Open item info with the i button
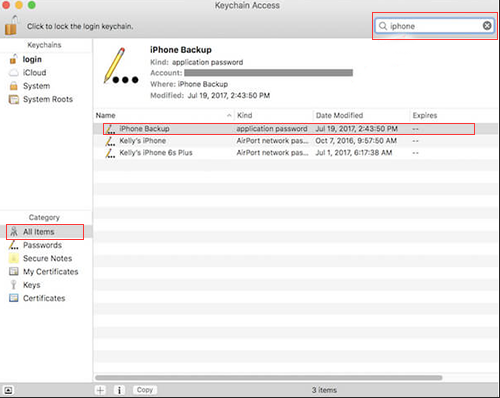This screenshot has height=398, width=500. pos(119,390)
